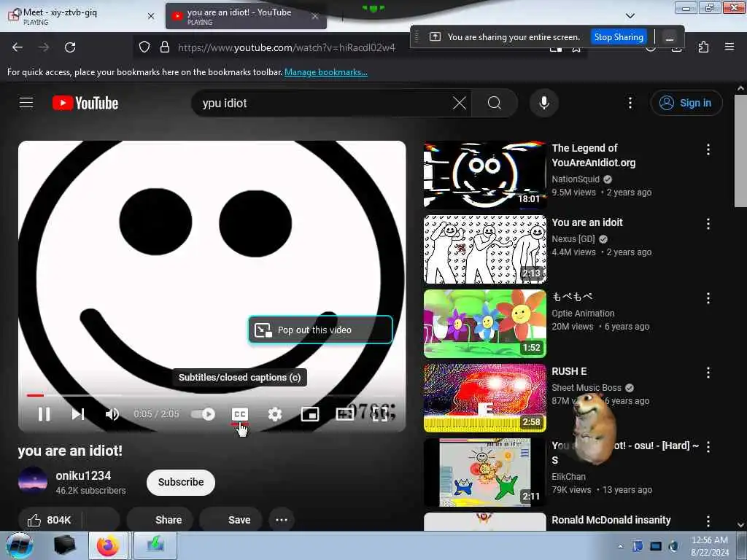Screen dimensions: 747x560
Task: Open options for Optie Animation video
Action: [x=708, y=298]
